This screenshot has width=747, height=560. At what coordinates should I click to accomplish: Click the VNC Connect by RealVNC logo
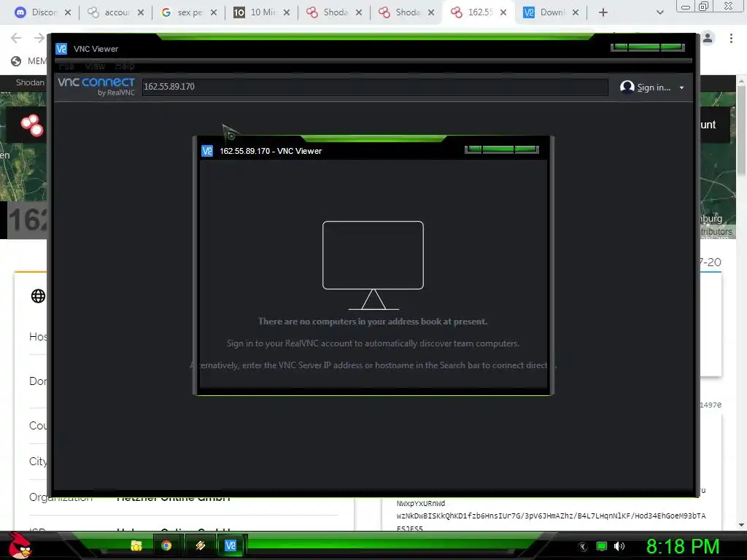coord(96,87)
